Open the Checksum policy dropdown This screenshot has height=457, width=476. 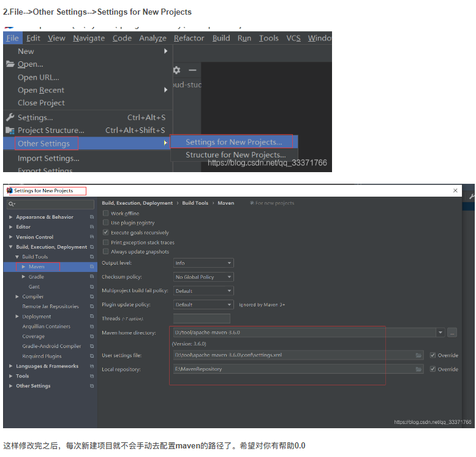pyautogui.click(x=203, y=277)
